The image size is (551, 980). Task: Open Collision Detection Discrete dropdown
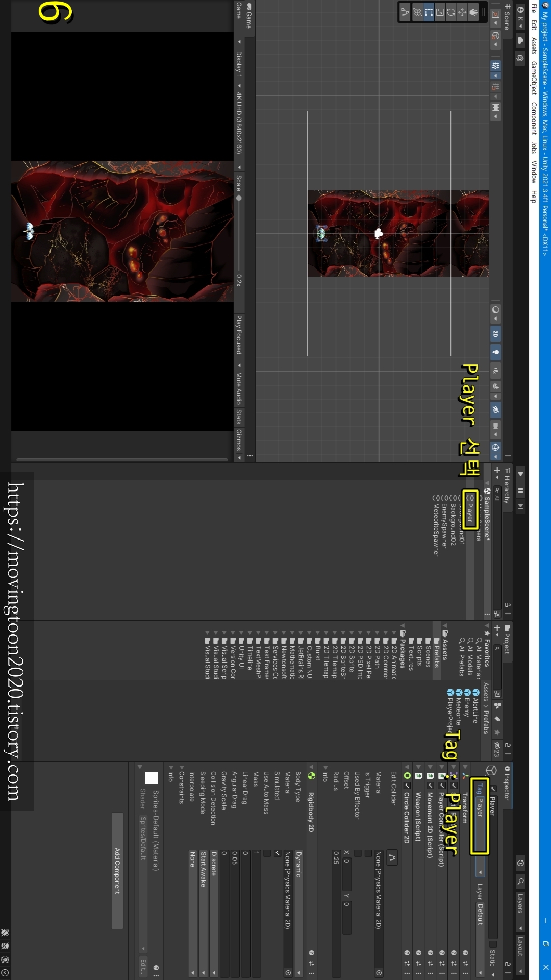tap(214, 914)
